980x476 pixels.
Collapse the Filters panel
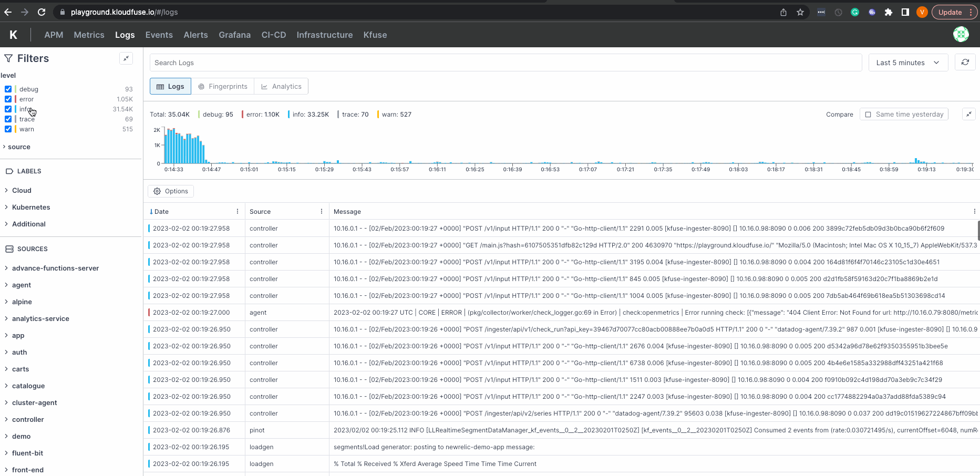[126, 58]
